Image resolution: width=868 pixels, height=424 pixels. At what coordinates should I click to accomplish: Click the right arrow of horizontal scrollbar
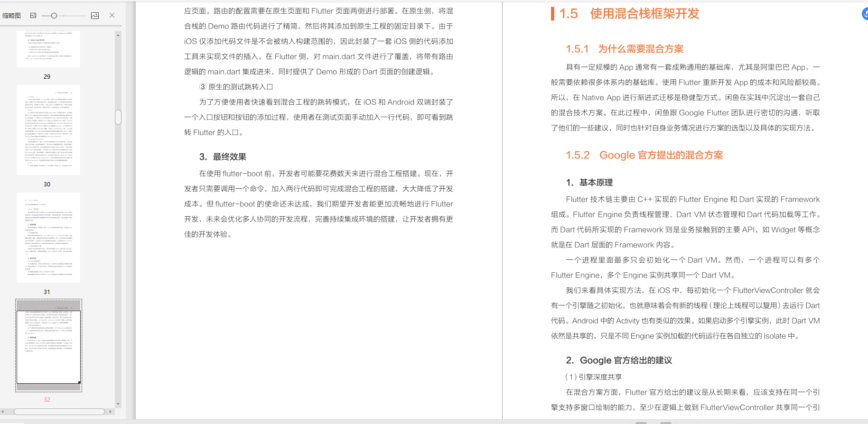(111, 412)
